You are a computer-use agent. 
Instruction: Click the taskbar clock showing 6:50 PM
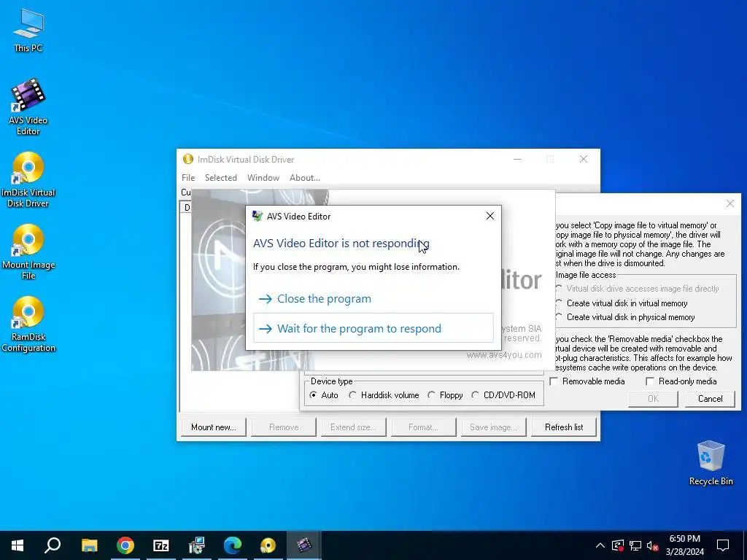point(684,545)
